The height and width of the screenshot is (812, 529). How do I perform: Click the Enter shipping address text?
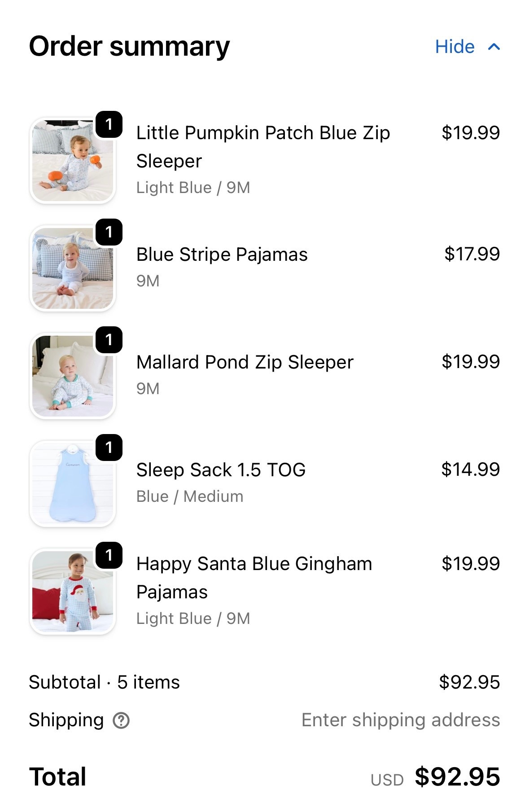point(400,720)
